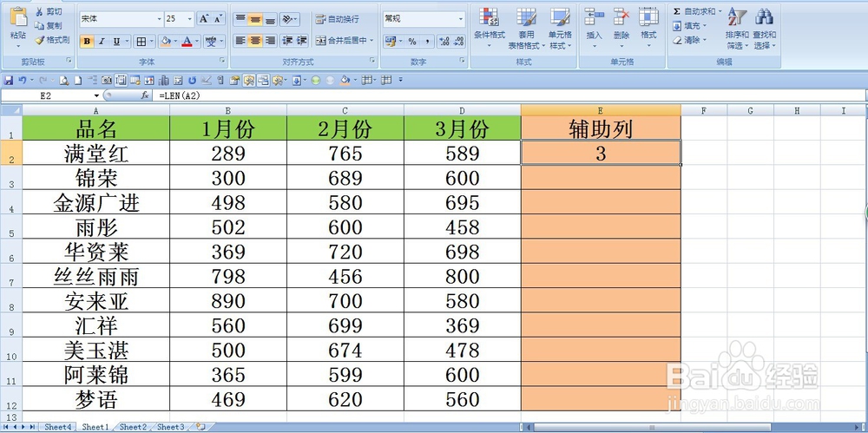868x433 pixels.
Task: Open print preview in quick access toolbar
Action: tap(64, 81)
